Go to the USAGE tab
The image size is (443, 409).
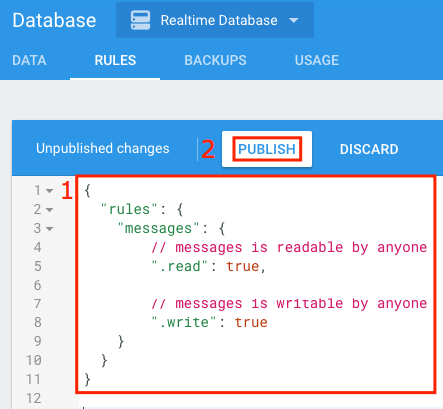(x=317, y=60)
